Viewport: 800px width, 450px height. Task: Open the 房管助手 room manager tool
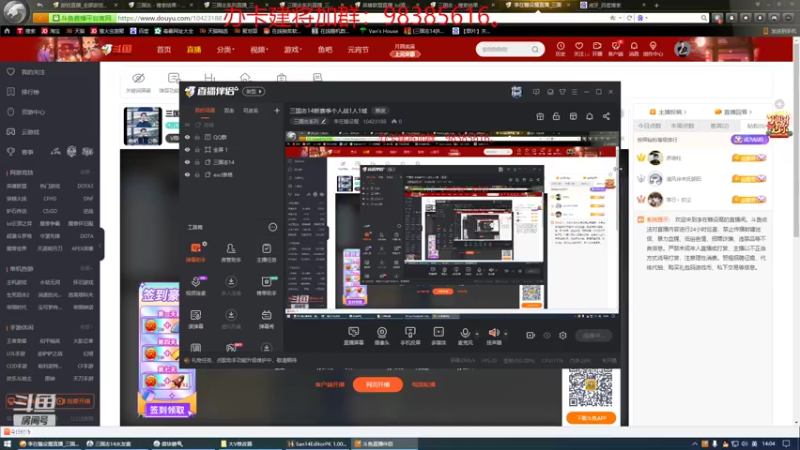(x=231, y=253)
